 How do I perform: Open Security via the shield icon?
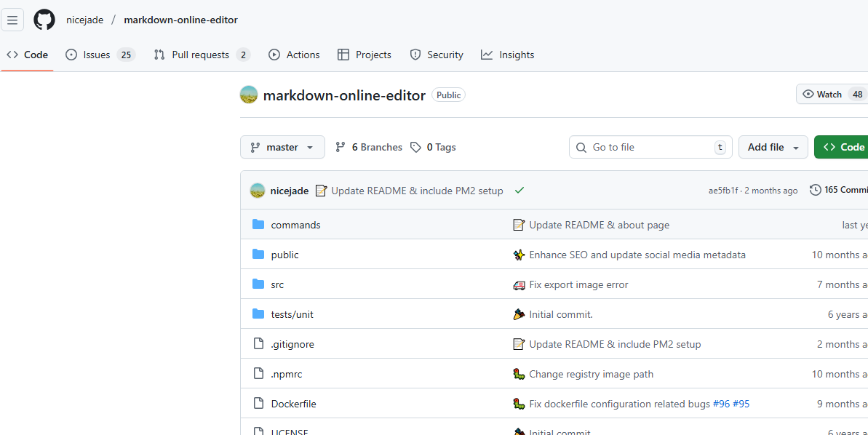415,55
